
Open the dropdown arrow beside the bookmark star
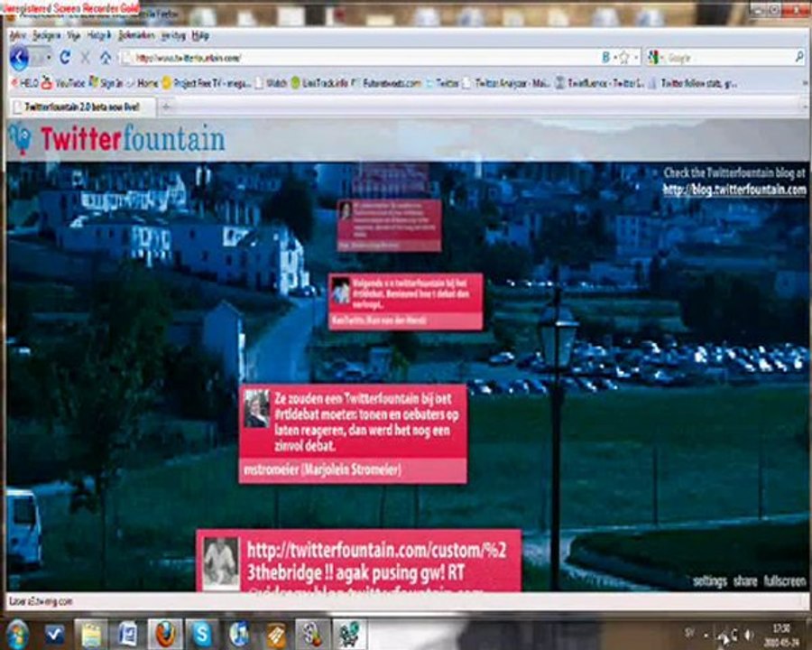tap(636, 58)
